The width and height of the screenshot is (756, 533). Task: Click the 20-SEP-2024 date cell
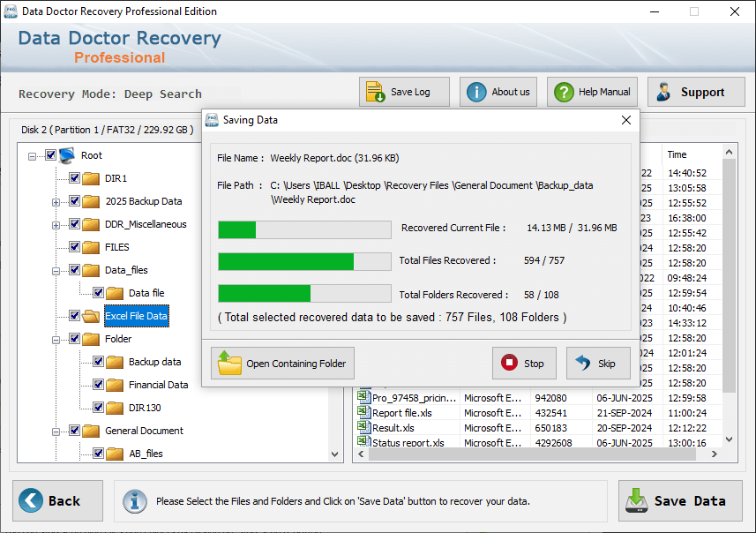(625, 428)
